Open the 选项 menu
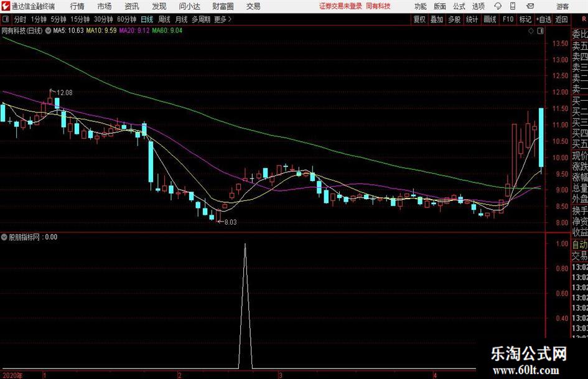This screenshot has height=379, width=588. click(478, 6)
